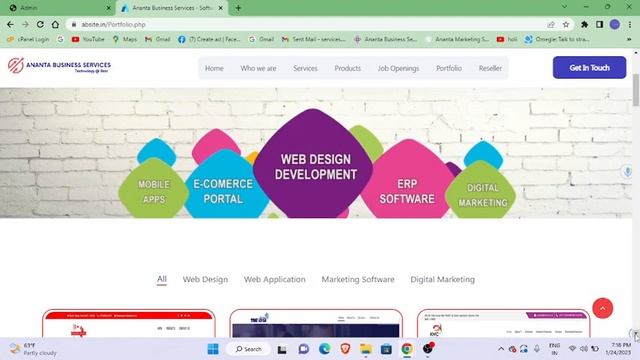Show hidden system tray icons
The width and height of the screenshot is (640, 360).
pyautogui.click(x=501, y=349)
